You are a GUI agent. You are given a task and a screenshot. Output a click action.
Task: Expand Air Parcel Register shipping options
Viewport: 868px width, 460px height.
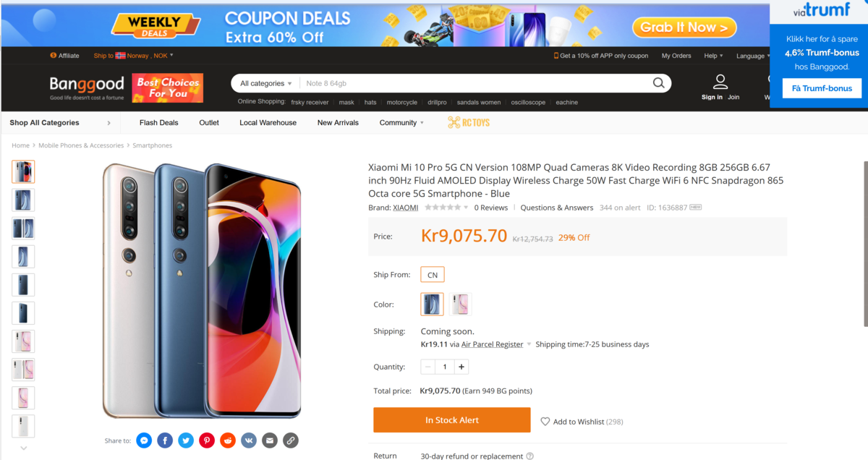click(x=529, y=344)
